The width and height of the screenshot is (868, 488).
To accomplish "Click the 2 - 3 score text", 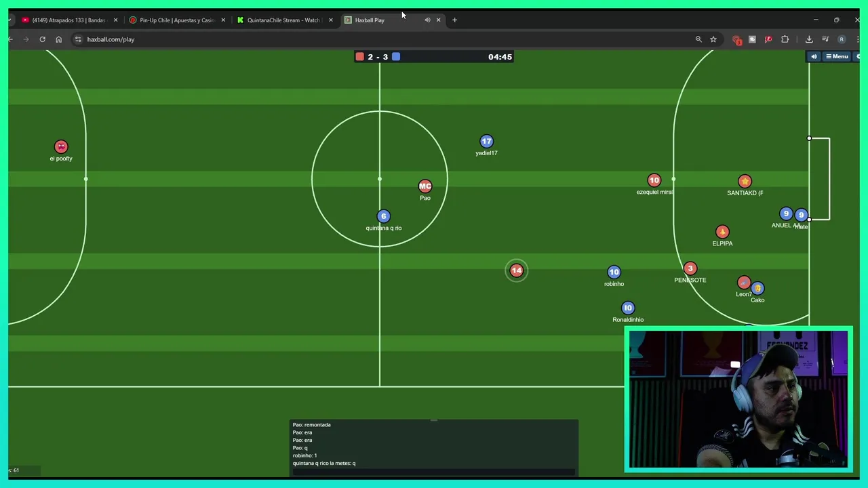I will click(x=378, y=57).
